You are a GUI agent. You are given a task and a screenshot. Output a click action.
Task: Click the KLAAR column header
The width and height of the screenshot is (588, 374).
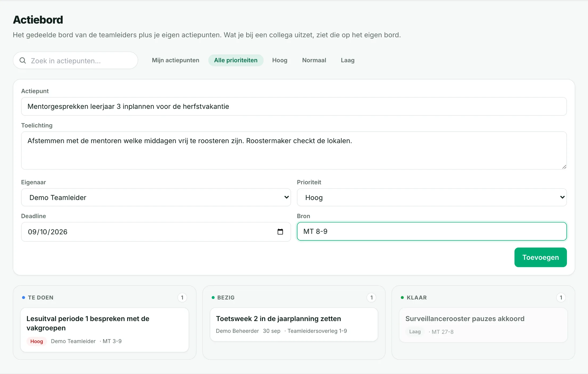(417, 298)
